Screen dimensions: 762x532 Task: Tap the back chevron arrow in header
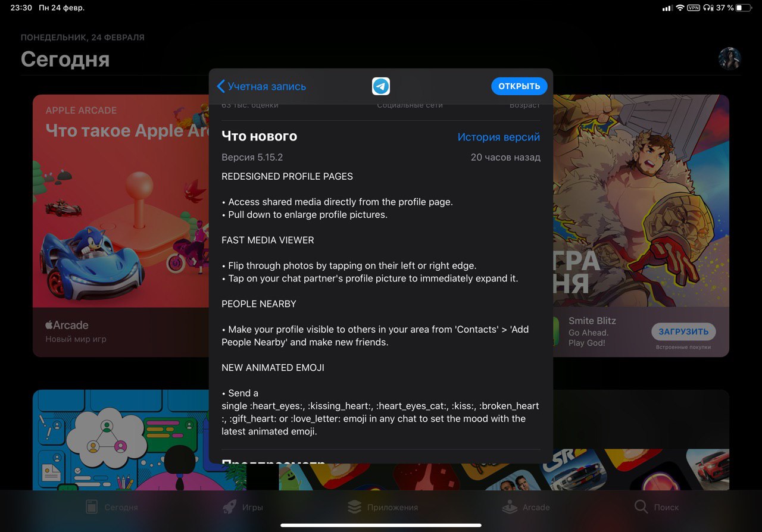coord(220,86)
